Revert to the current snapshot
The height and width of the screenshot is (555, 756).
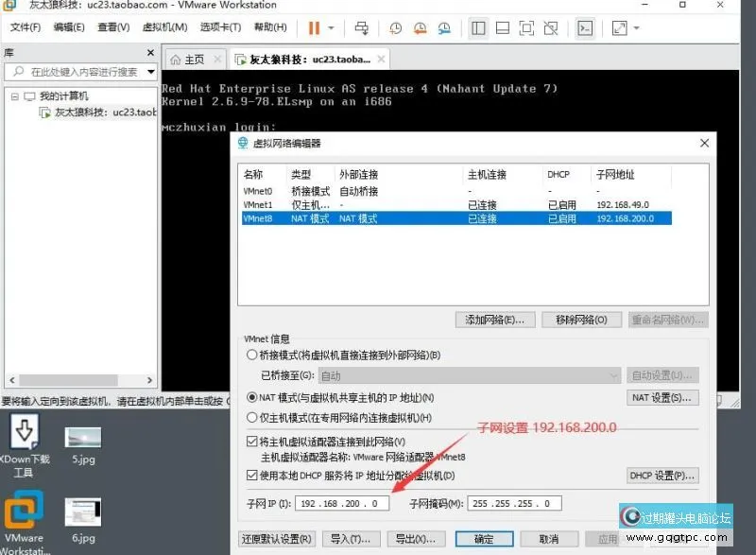(419, 28)
